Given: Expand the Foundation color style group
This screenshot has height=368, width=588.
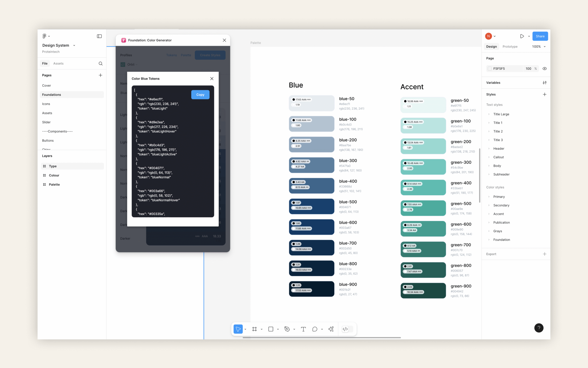Looking at the screenshot, I should [x=489, y=240].
